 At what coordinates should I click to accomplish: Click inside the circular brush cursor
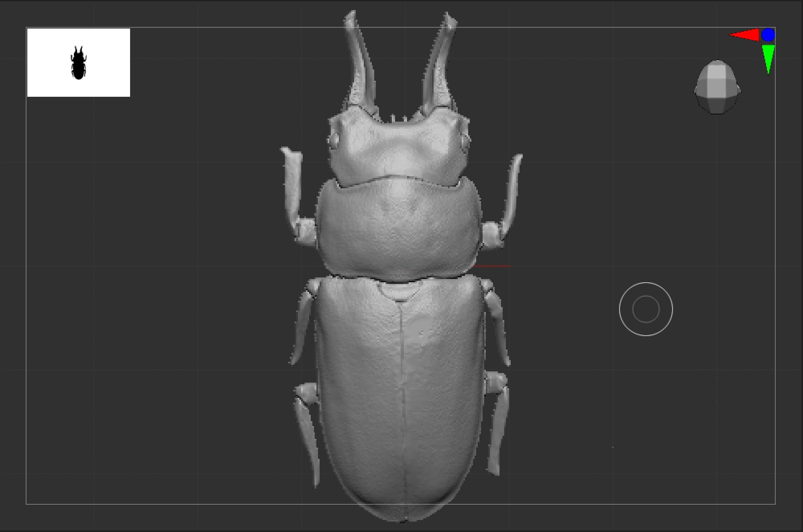click(646, 309)
